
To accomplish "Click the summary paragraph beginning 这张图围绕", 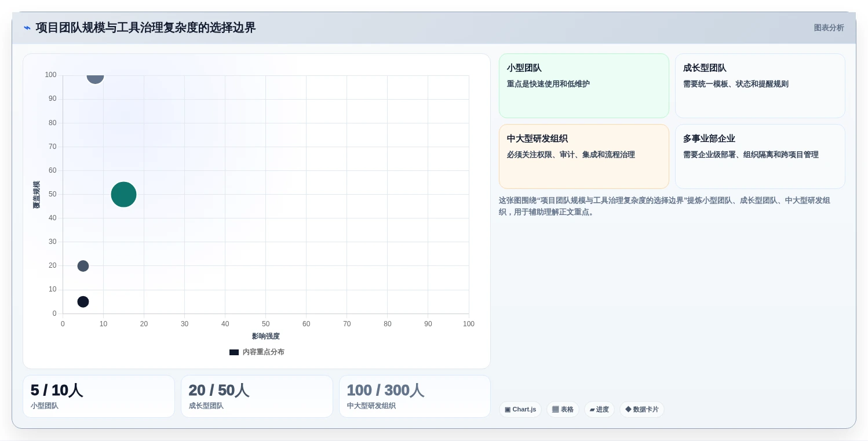I will (665, 206).
